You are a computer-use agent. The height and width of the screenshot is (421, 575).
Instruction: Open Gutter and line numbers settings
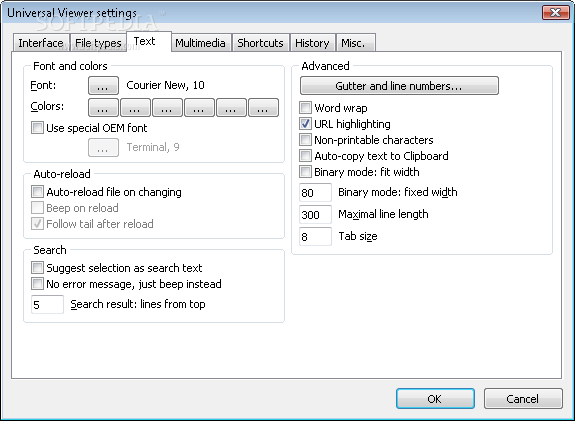click(399, 85)
